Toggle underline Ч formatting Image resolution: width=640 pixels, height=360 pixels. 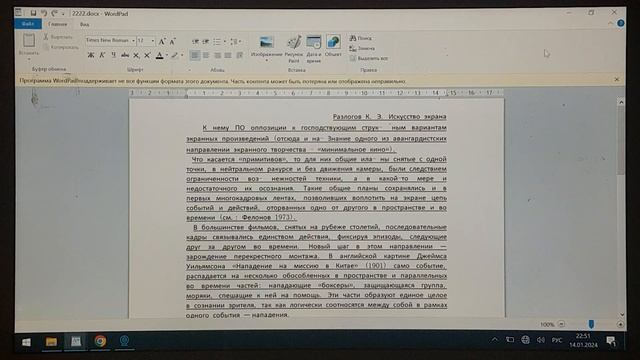(x=113, y=55)
